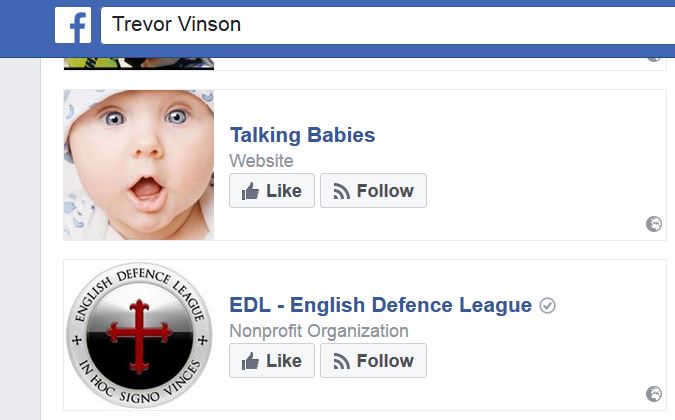Open the Talking Babies baby photo thumbnail

pos(139,165)
